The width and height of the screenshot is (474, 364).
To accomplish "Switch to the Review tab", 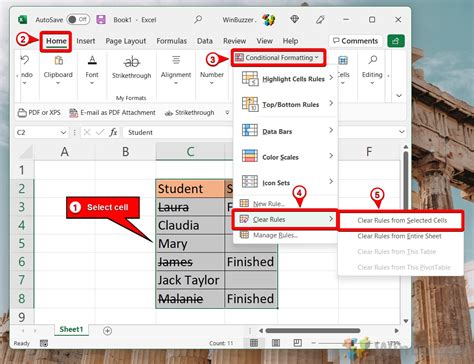I will (x=234, y=41).
